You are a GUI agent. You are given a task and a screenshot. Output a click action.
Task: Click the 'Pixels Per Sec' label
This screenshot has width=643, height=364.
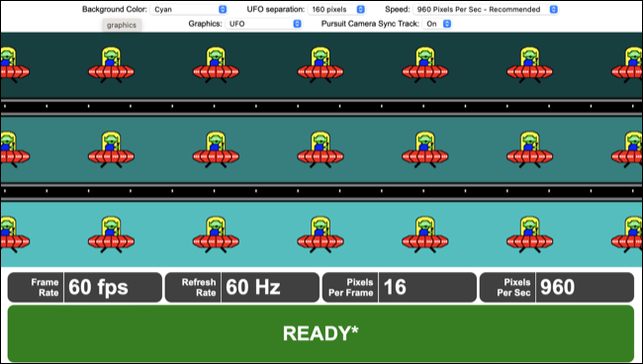coord(513,288)
